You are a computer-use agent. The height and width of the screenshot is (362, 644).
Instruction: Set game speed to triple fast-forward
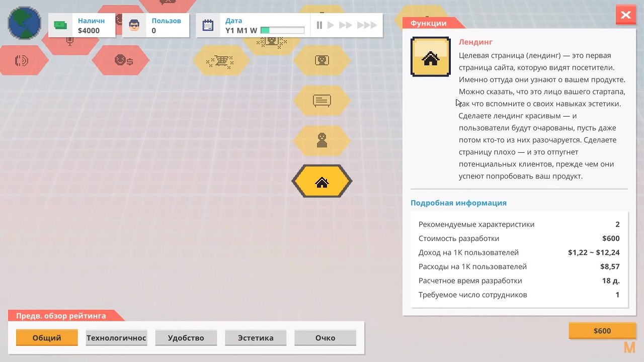click(x=367, y=25)
